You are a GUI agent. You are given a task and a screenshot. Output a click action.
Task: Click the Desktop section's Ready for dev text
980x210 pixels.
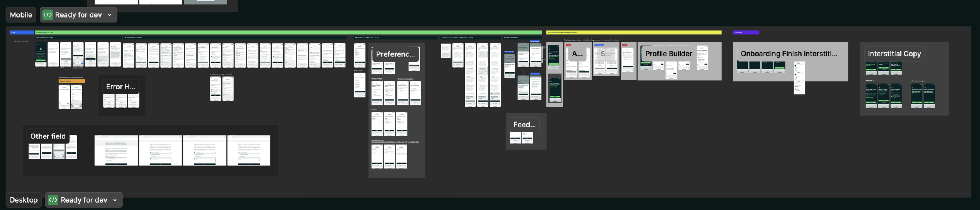pos(84,200)
